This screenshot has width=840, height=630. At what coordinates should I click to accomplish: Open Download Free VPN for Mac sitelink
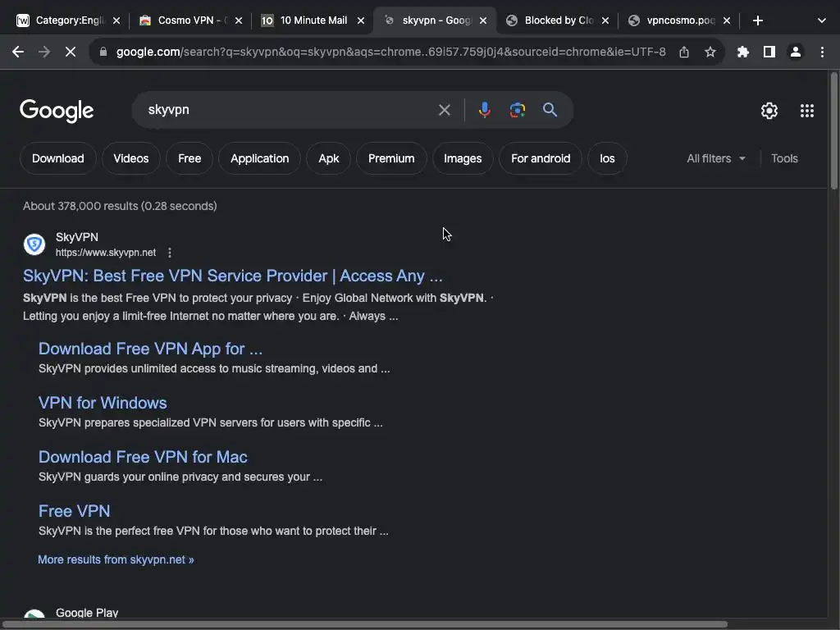pos(143,457)
